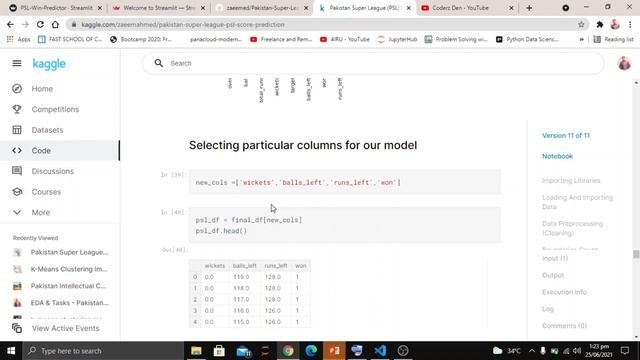Click the Kaggle search field
The height and width of the screenshot is (360, 640).
point(373,63)
